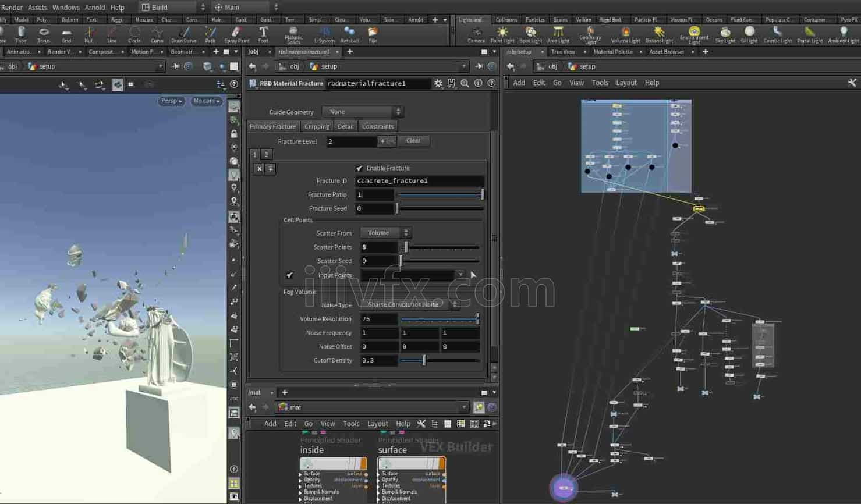Open the Asset Browser pane tab
The width and height of the screenshot is (861, 504).
667,52
